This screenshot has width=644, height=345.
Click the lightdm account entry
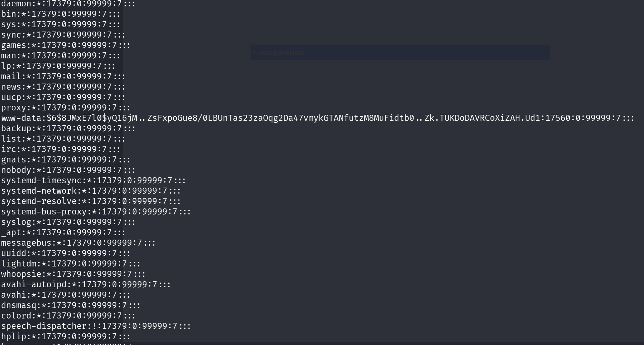pyautogui.click(x=71, y=264)
